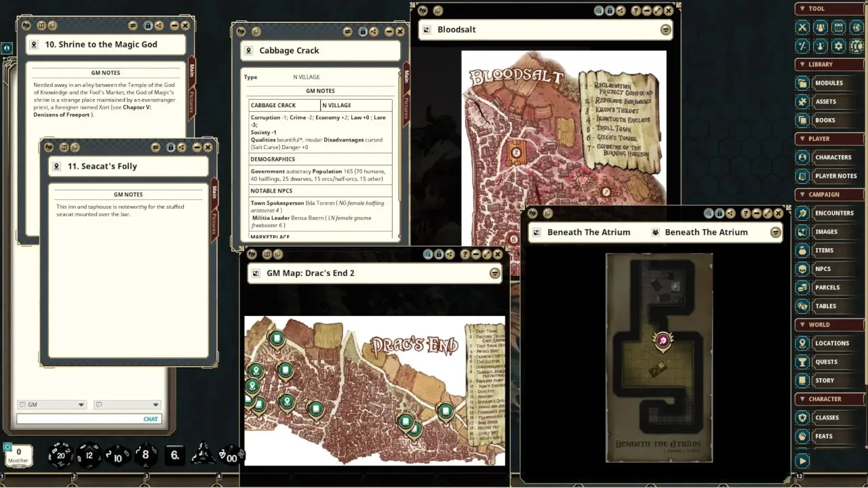Click the Modifier box showing 0
This screenshot has width=868, height=488.
18,455
